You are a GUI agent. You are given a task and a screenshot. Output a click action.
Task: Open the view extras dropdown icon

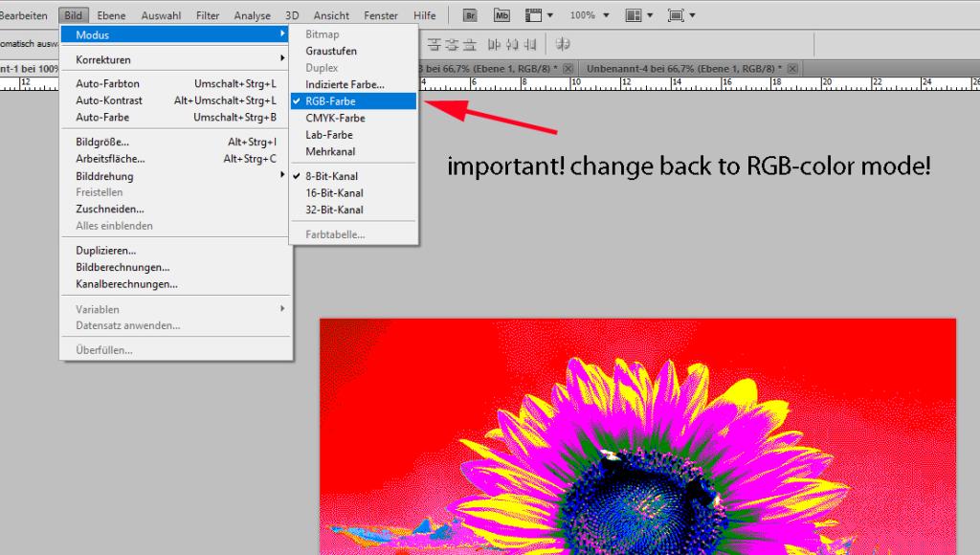539,15
